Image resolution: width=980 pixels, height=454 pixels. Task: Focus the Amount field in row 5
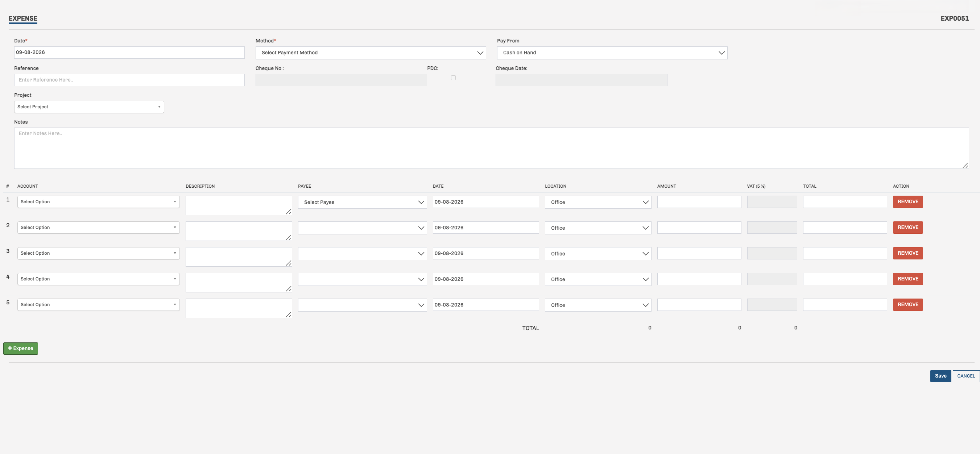(699, 305)
